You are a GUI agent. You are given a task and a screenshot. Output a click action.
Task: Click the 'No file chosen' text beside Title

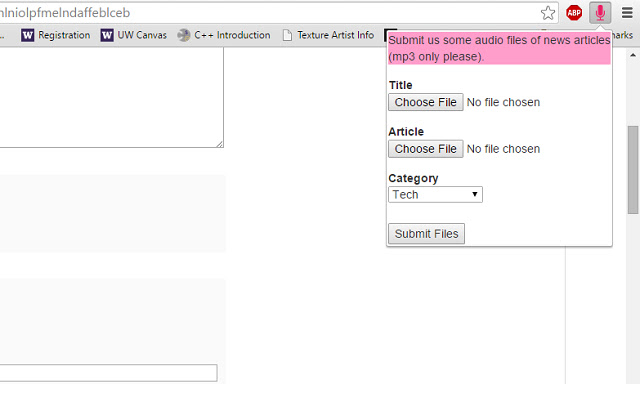coord(503,102)
